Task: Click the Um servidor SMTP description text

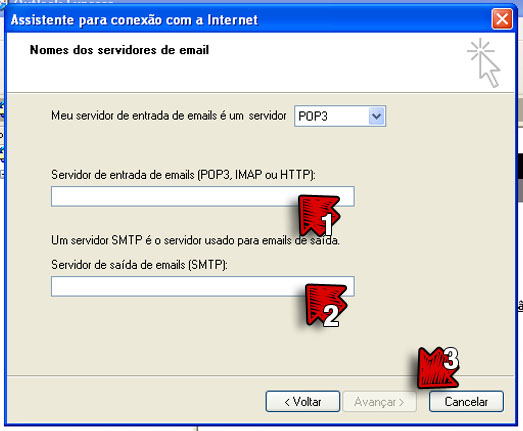Action: (x=195, y=240)
